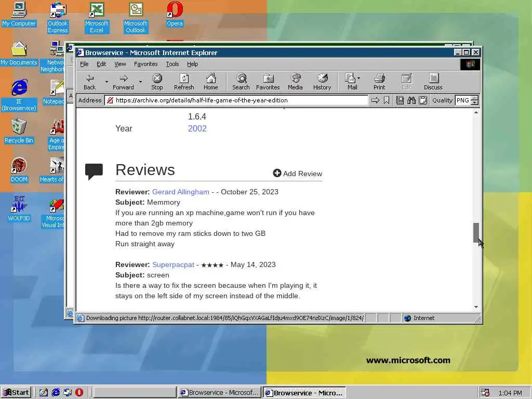Click the scroll up arrow of the page scrollbar
Image resolution: width=532 pixels, height=399 pixels.
coord(476,112)
